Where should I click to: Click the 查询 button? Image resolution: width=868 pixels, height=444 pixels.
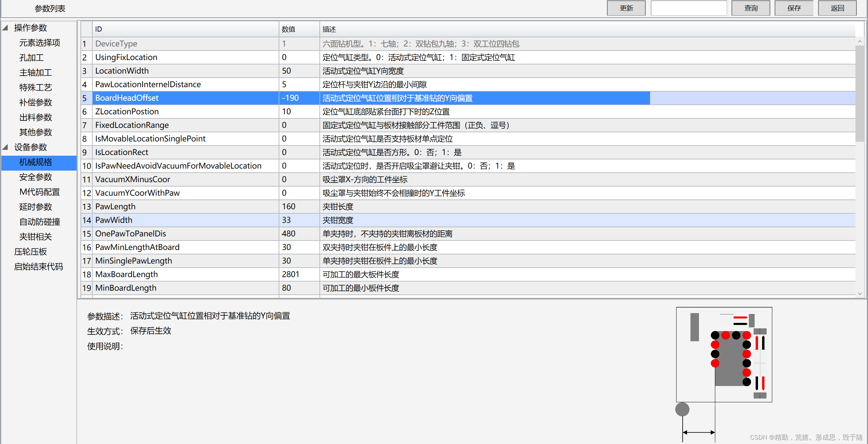[751, 8]
